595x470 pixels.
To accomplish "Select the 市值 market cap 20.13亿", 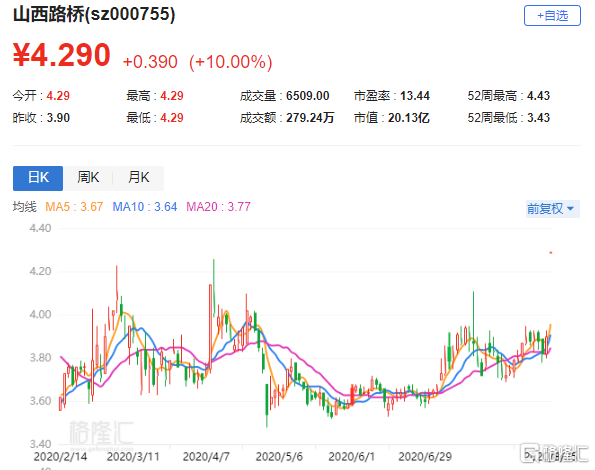I will [x=409, y=118].
